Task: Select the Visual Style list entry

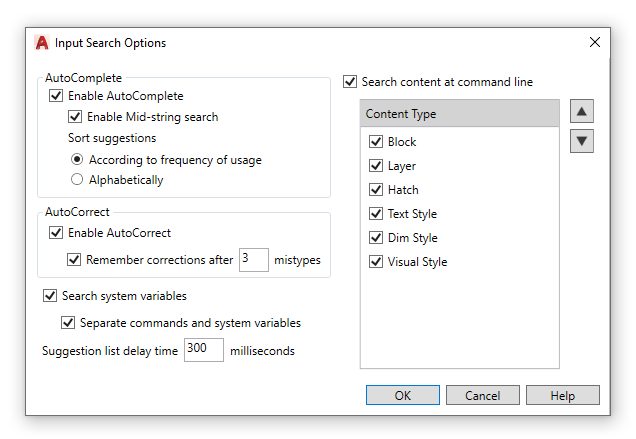Action: 417,262
